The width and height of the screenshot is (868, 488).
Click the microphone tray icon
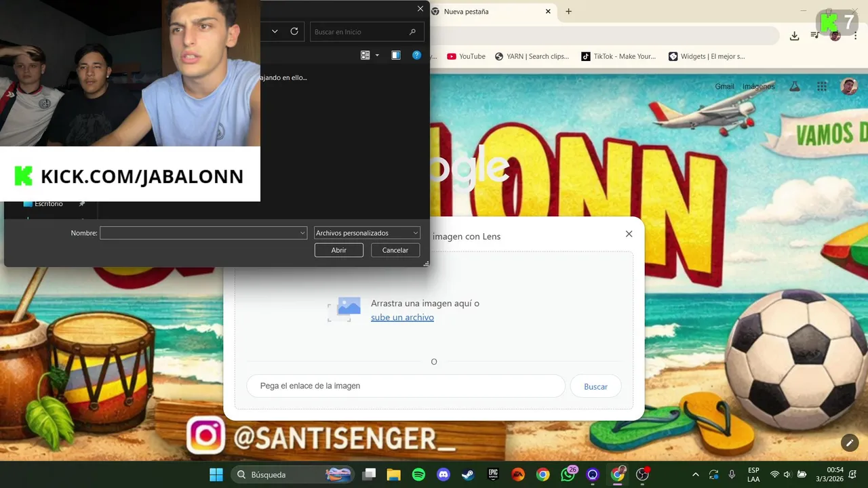click(x=732, y=474)
